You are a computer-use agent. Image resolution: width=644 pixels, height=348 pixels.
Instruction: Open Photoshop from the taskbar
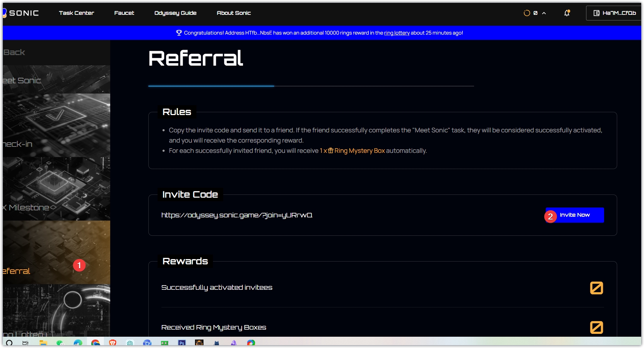pos(182,343)
